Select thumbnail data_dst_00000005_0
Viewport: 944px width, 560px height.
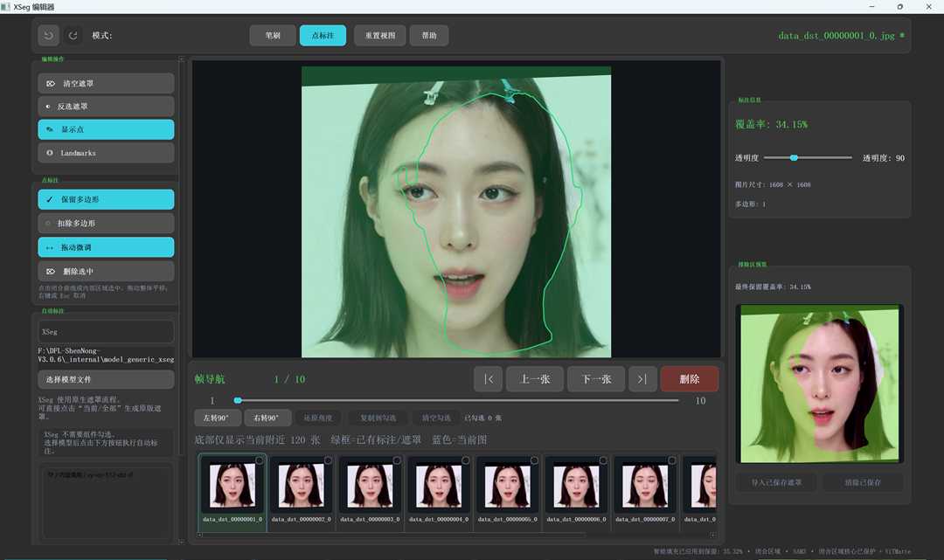click(508, 492)
